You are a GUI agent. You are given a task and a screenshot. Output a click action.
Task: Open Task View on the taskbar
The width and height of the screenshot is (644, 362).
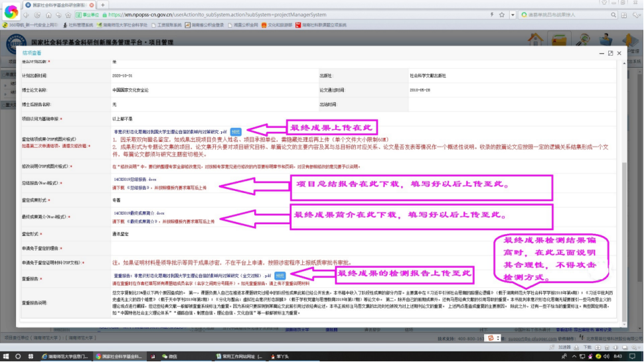coord(31,357)
